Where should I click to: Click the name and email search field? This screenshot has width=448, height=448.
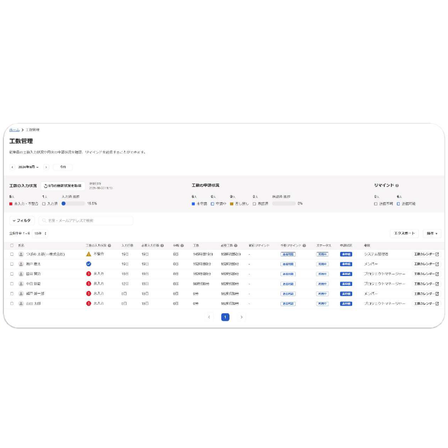coord(86,221)
